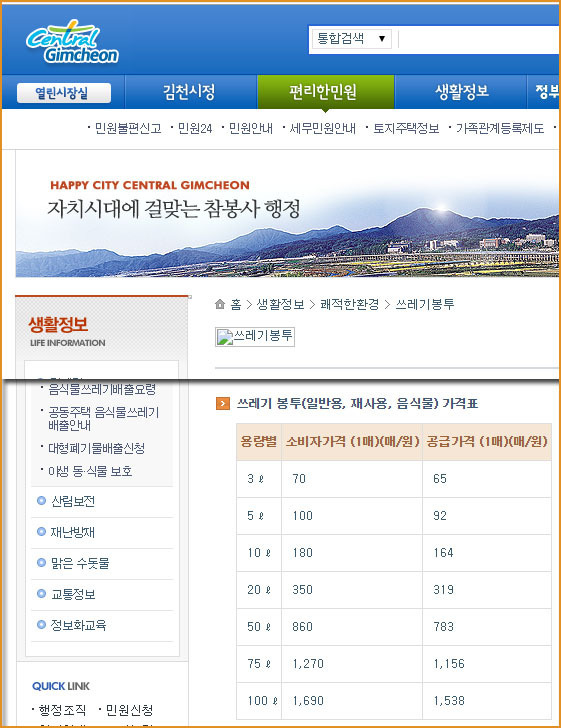Image resolution: width=561 pixels, height=728 pixels.
Task: Open 민원24 submenu item
Action: tap(195, 128)
